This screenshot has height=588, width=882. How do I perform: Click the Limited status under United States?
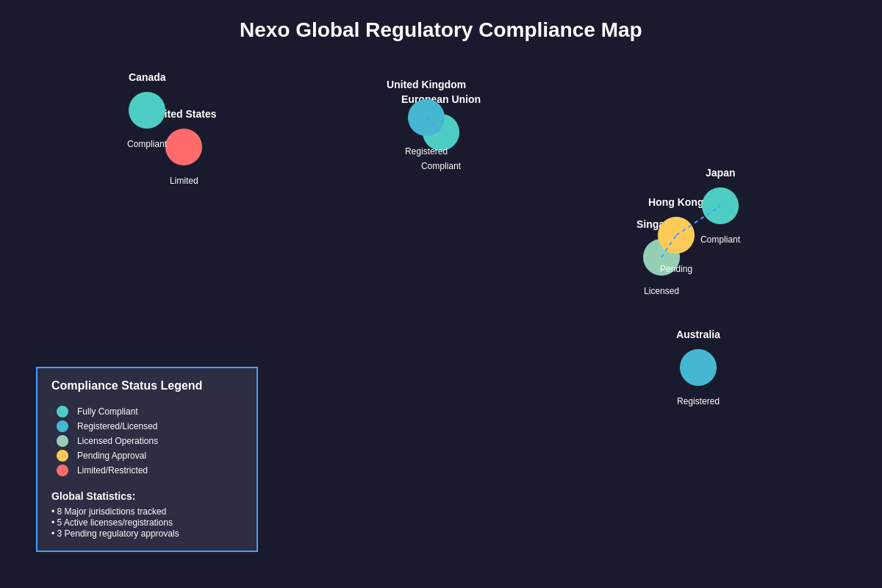coord(184,181)
